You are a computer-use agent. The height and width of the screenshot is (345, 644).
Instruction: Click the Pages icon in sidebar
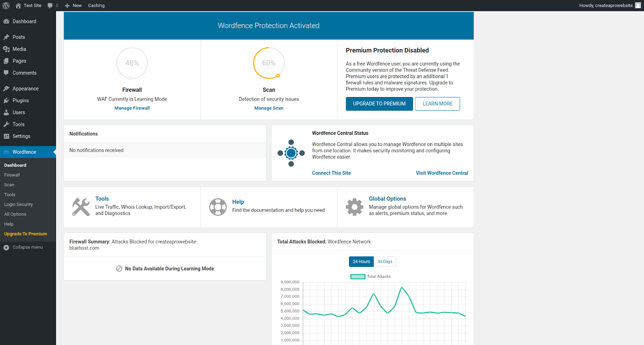click(6, 61)
